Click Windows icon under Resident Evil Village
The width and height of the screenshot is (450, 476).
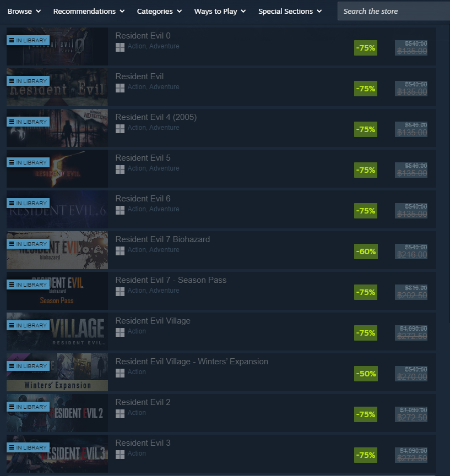(x=120, y=332)
